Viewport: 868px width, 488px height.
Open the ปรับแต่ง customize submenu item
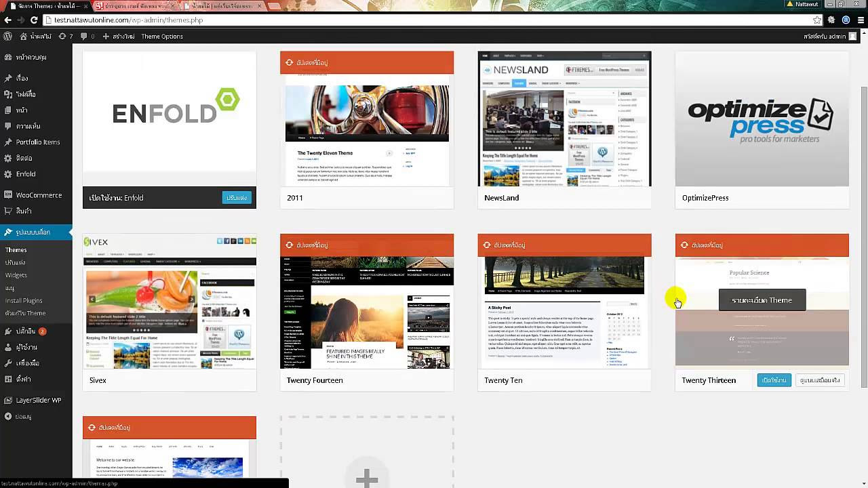(x=16, y=262)
